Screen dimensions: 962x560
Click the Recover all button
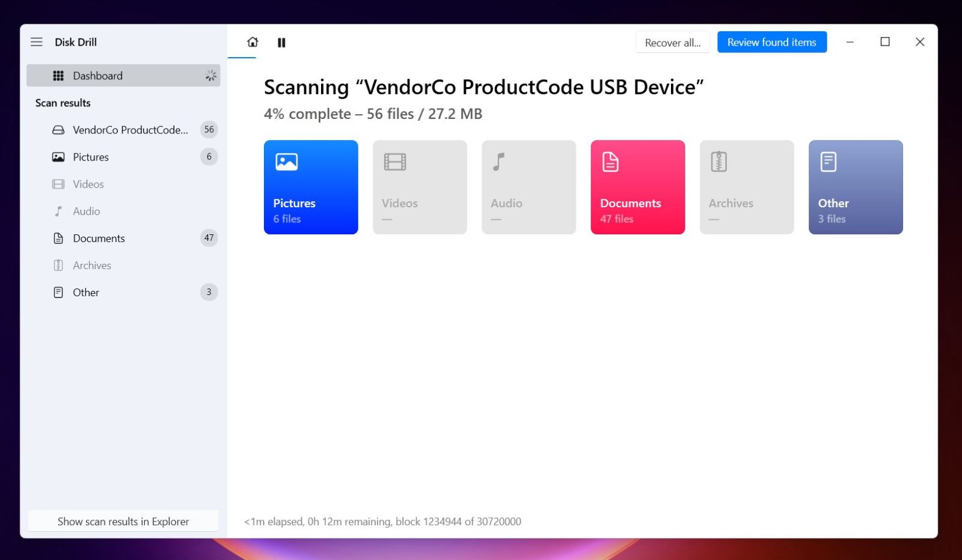(x=672, y=42)
